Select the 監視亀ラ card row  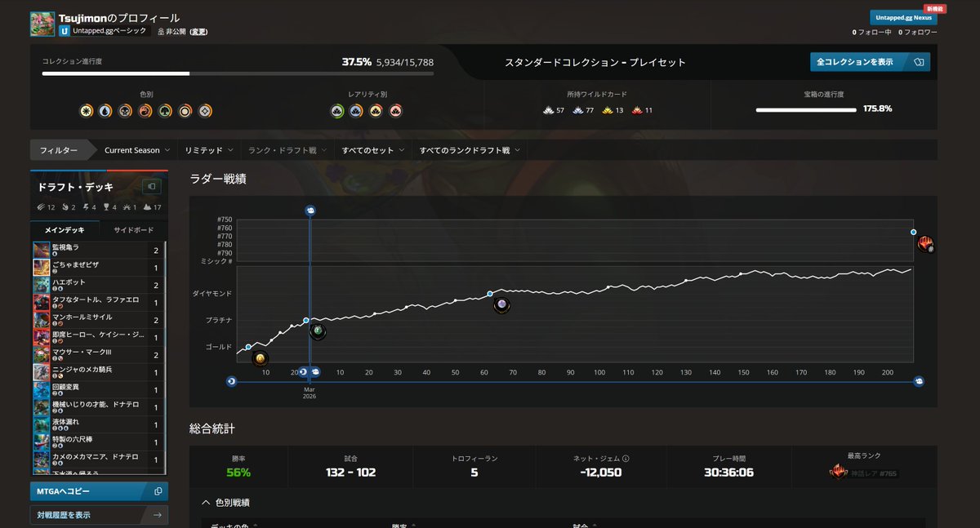(x=98, y=250)
